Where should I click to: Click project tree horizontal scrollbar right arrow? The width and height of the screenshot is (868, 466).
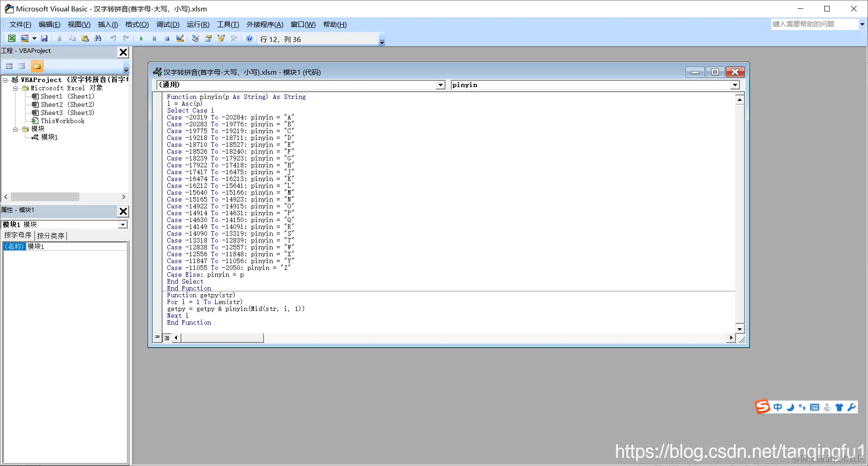tap(124, 197)
